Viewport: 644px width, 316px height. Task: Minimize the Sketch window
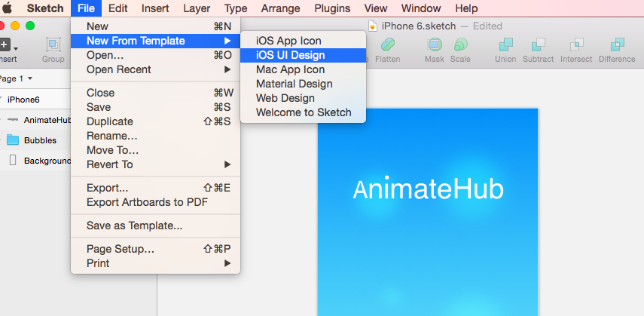[x=15, y=26]
